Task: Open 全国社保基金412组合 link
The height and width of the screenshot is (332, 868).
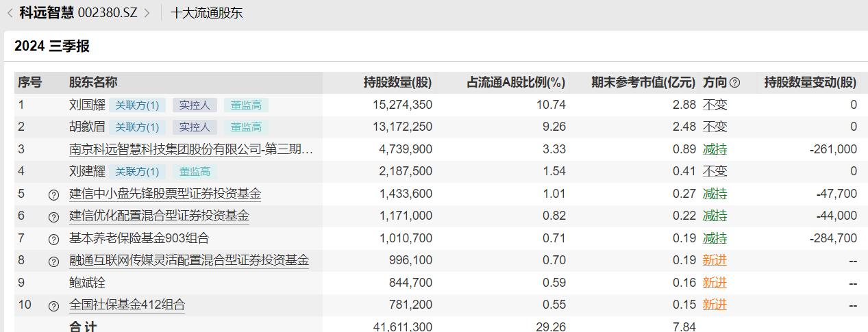Action: pos(127,305)
